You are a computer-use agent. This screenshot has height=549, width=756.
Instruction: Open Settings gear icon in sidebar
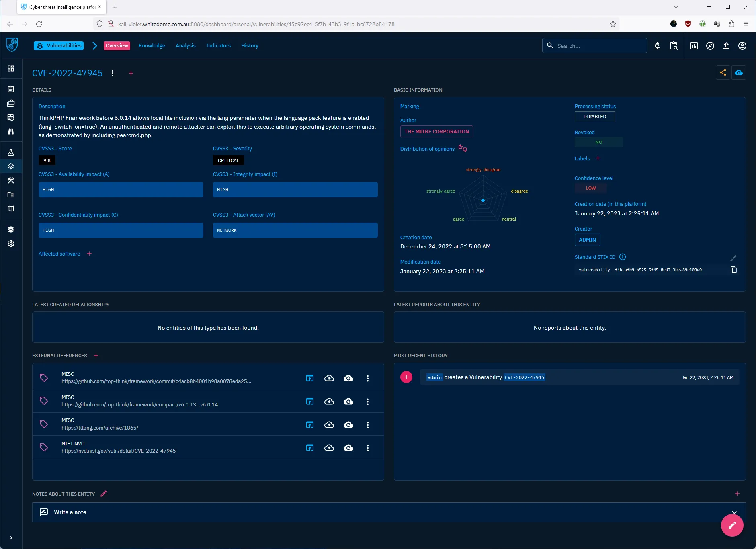click(11, 244)
